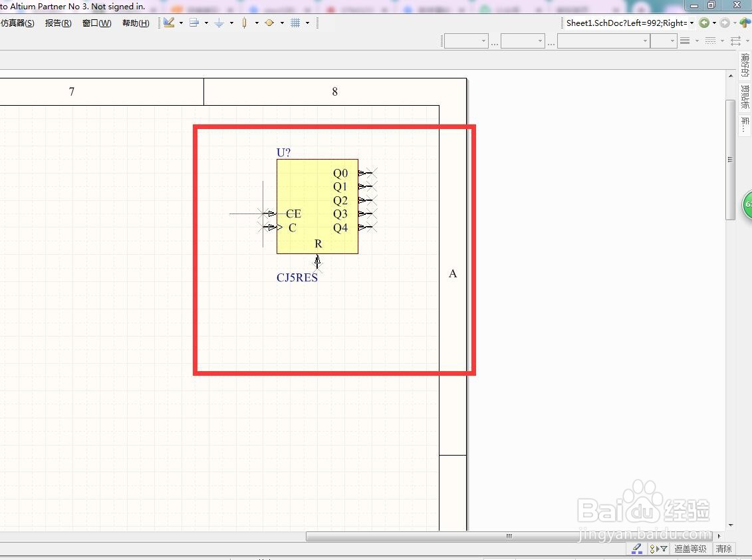Screen dimensions: 752x560
Task: Click the dashed line style icon
Action: pyautogui.click(x=710, y=41)
